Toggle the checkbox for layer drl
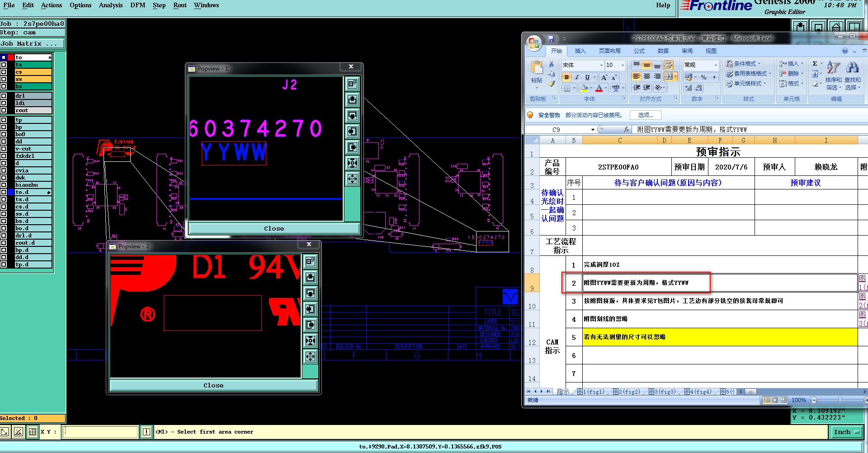Viewport: 868px width, 453px height. click(x=4, y=96)
